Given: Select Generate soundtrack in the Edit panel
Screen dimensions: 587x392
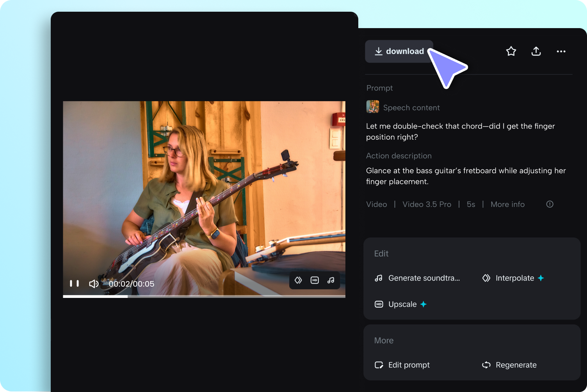Looking at the screenshot, I should point(417,278).
